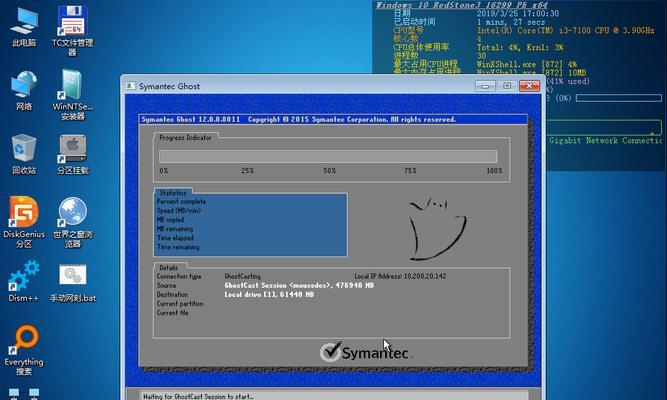The height and width of the screenshot is (400, 667).
Task: Minimize the Symantec Ghost window
Action: pyautogui.click(x=485, y=86)
